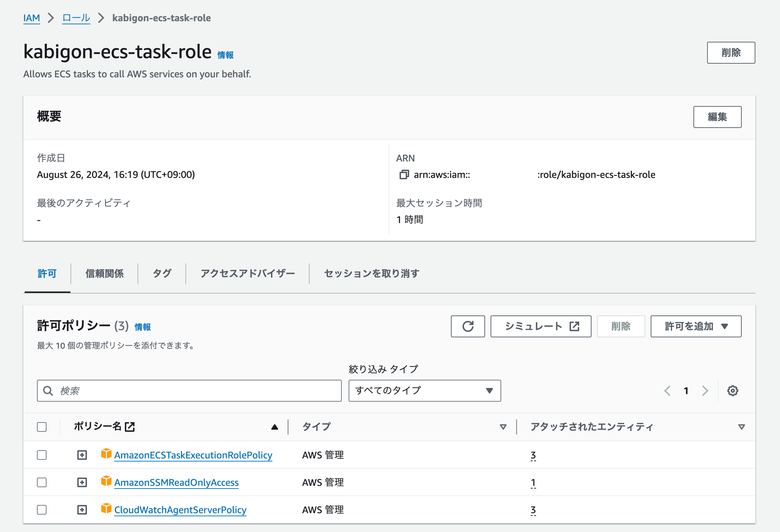Check the AmazonSSMReadOnlyAccess row checkbox
Image resolution: width=780 pixels, height=532 pixels.
(x=41, y=482)
